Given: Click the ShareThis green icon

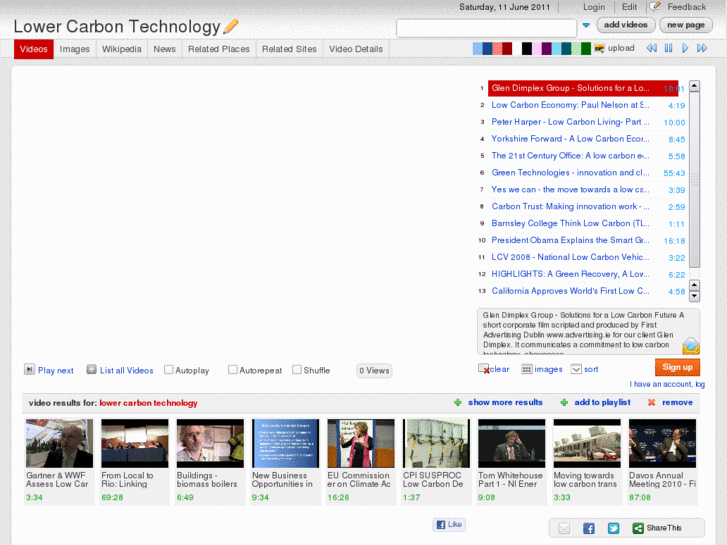Looking at the screenshot, I should 638,528.
